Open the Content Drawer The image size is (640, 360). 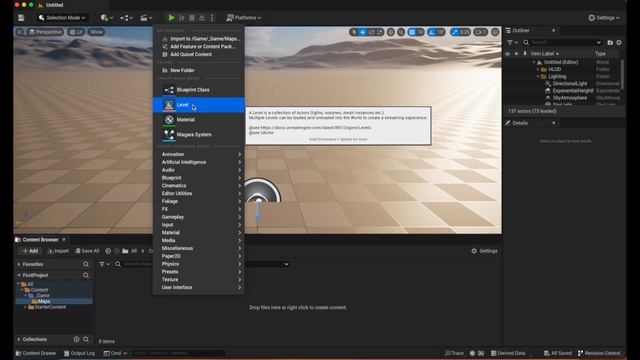(36, 353)
